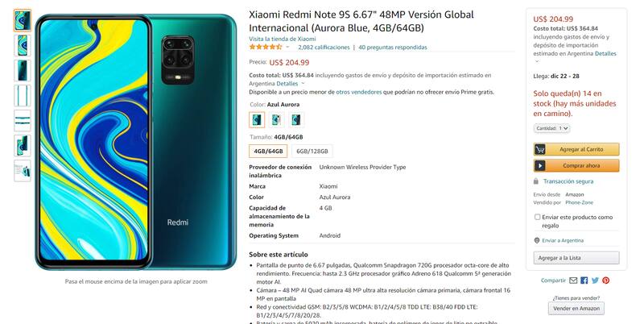Share product via email envelope icon
Viewport: 644px width, 324px height.
pos(573,280)
